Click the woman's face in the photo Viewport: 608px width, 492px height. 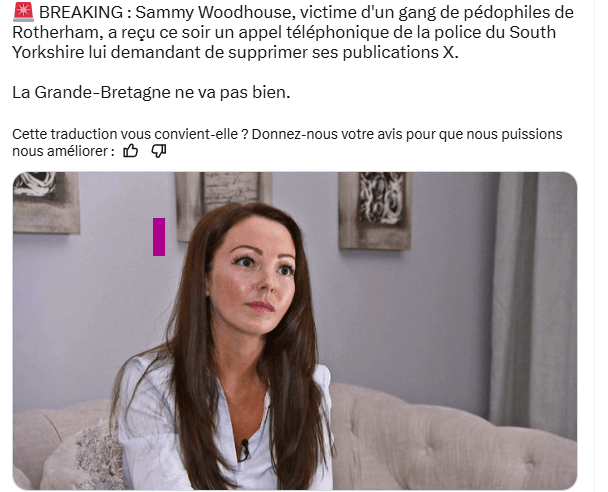254,275
